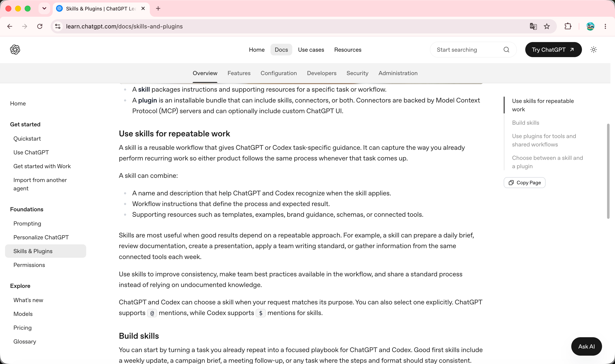Click the bold word 'skill' in bullet list

coord(144,90)
